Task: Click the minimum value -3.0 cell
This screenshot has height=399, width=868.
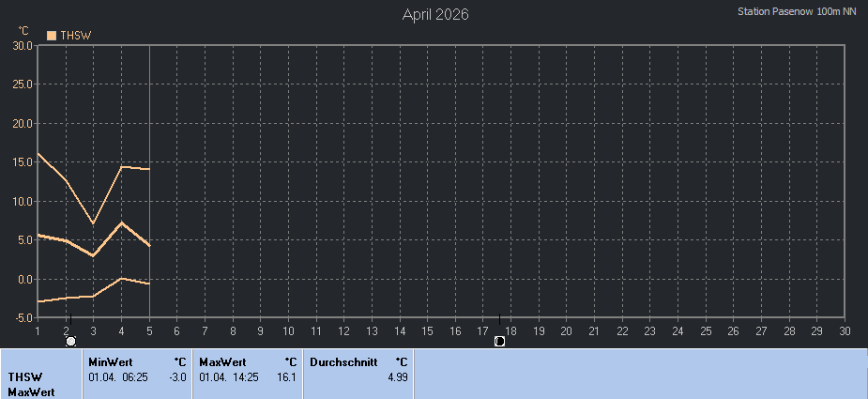Action: 176,376
